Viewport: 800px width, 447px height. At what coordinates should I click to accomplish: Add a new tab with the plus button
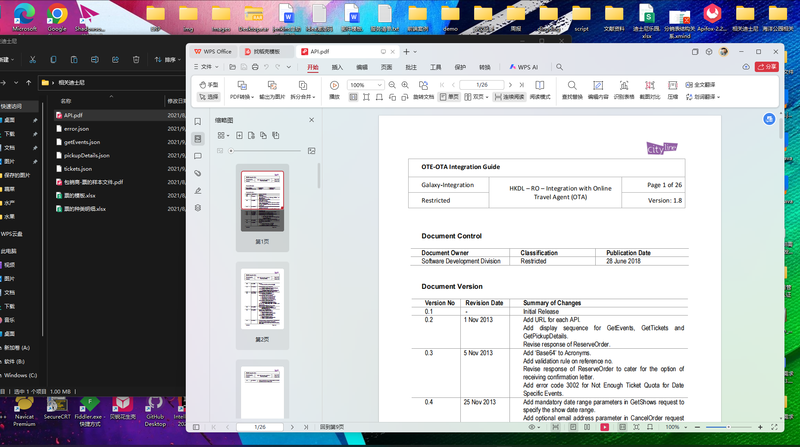point(406,52)
